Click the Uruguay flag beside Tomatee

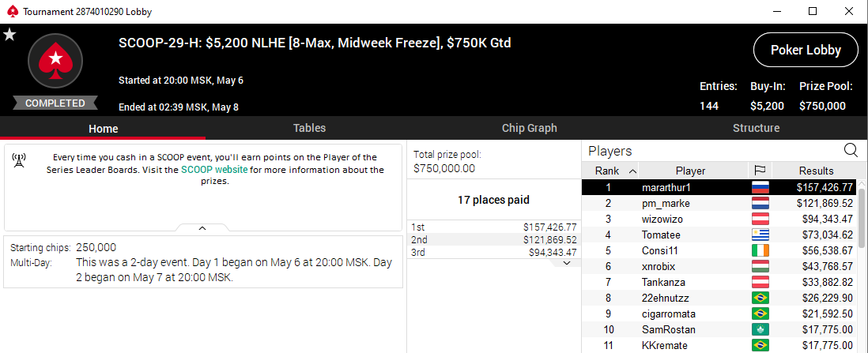(x=760, y=235)
